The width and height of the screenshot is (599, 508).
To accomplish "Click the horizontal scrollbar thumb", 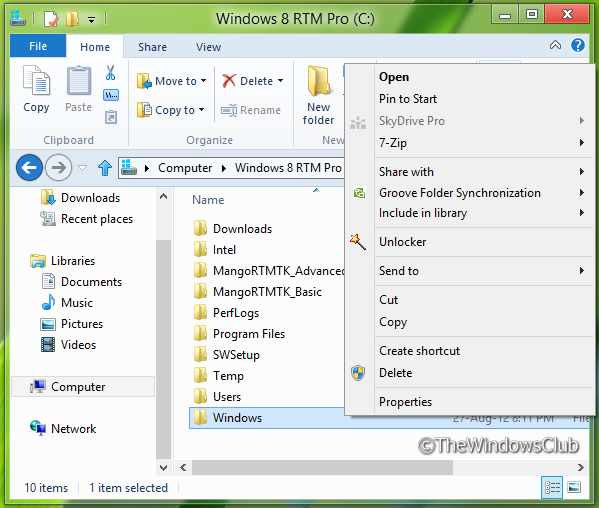I will coord(322,468).
